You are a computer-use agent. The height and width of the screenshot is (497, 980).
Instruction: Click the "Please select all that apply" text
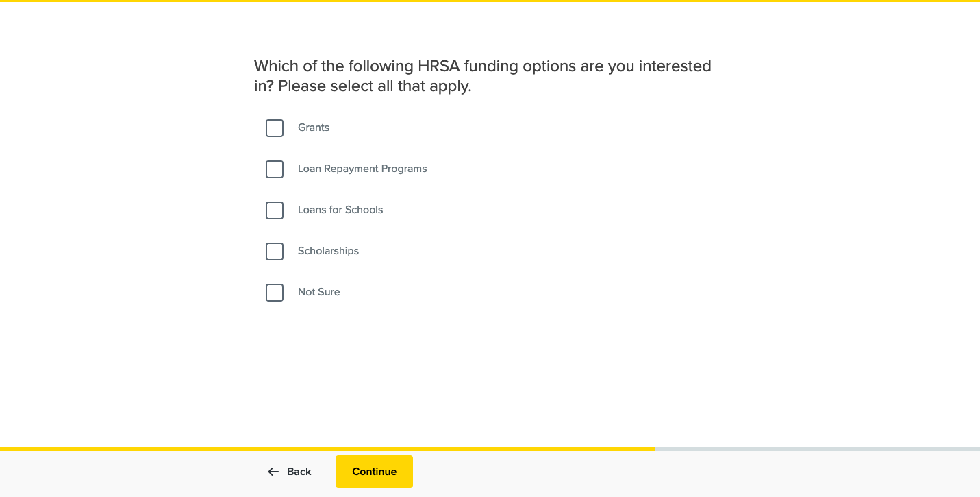[375, 87]
